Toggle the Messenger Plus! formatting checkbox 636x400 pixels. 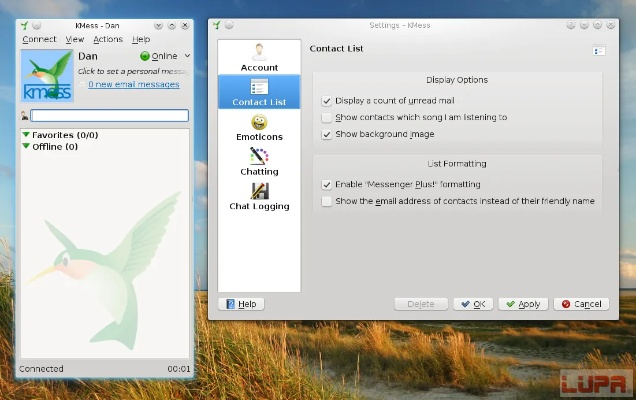327,184
